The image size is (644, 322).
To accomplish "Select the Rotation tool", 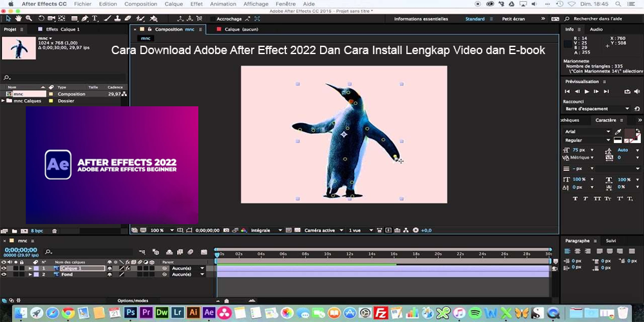I will click(41, 19).
